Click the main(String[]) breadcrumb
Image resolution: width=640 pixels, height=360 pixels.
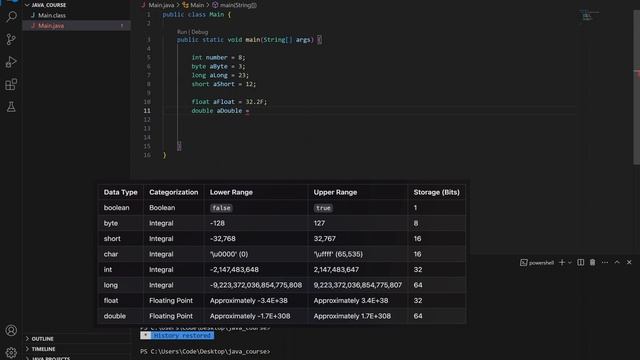coord(238,5)
